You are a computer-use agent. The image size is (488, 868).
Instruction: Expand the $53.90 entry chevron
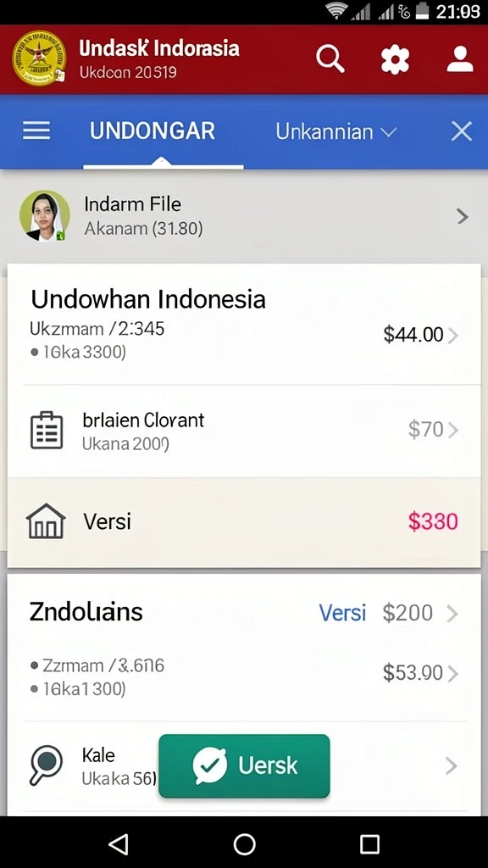pos(452,674)
